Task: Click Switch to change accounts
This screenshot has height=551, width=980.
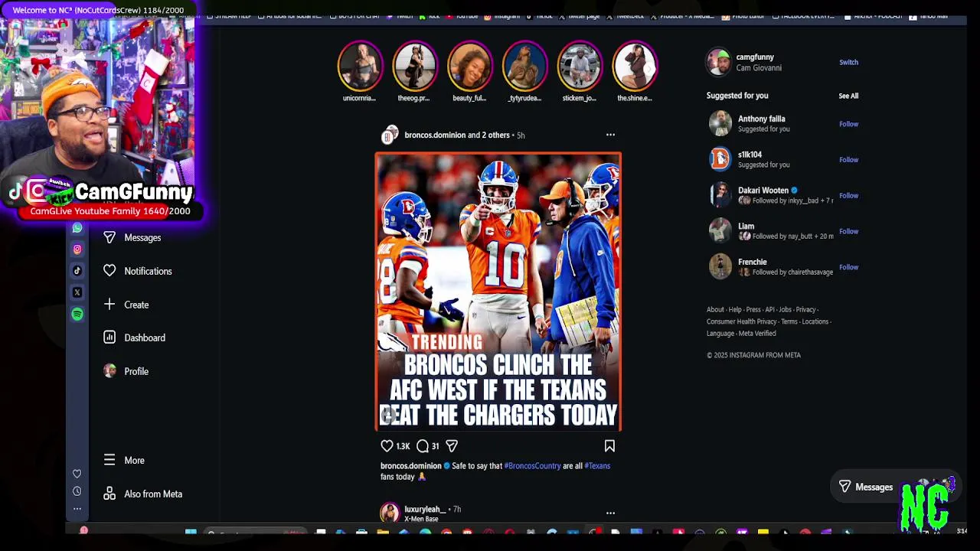Action: (x=848, y=62)
